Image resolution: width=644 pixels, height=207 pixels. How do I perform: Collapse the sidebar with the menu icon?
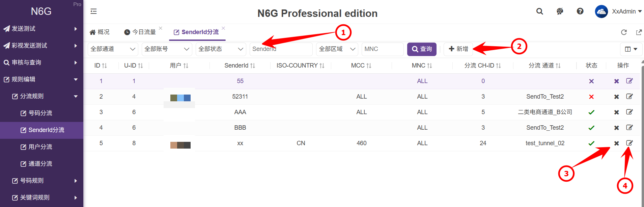93,11
